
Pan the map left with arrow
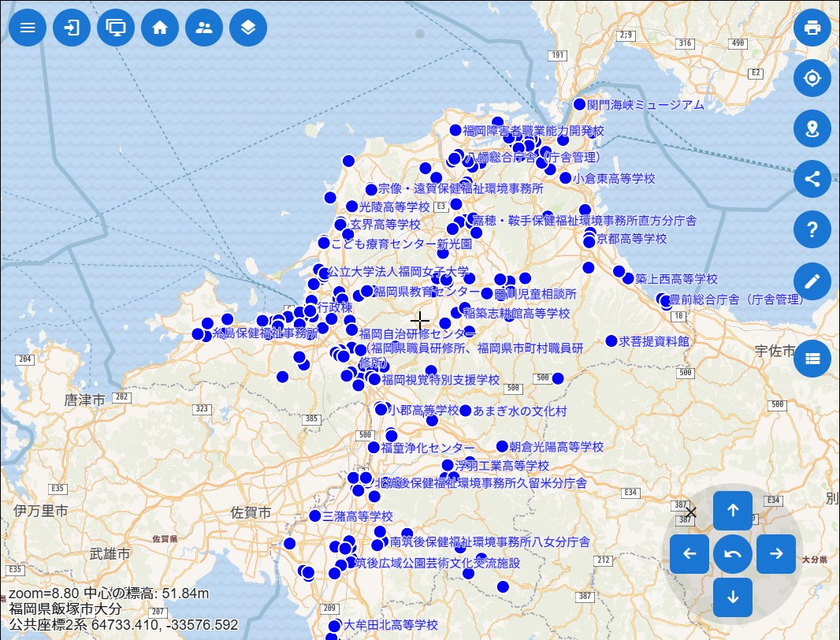(x=689, y=554)
